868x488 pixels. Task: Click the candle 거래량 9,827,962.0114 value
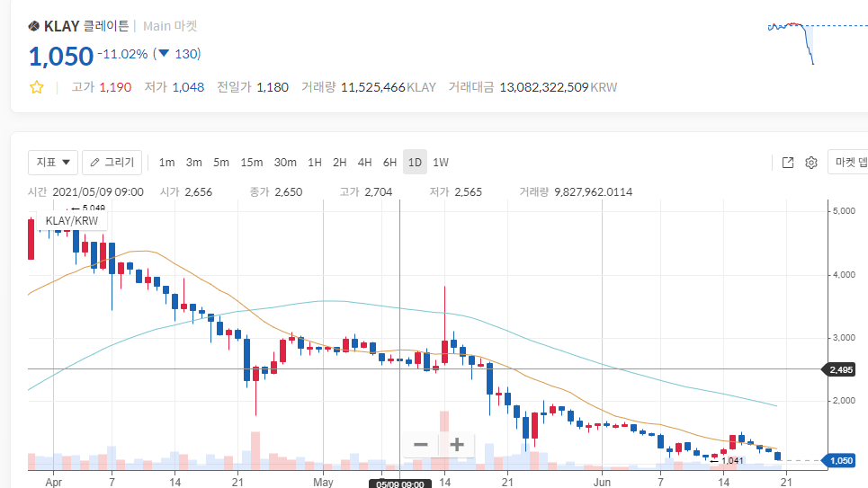576,192
